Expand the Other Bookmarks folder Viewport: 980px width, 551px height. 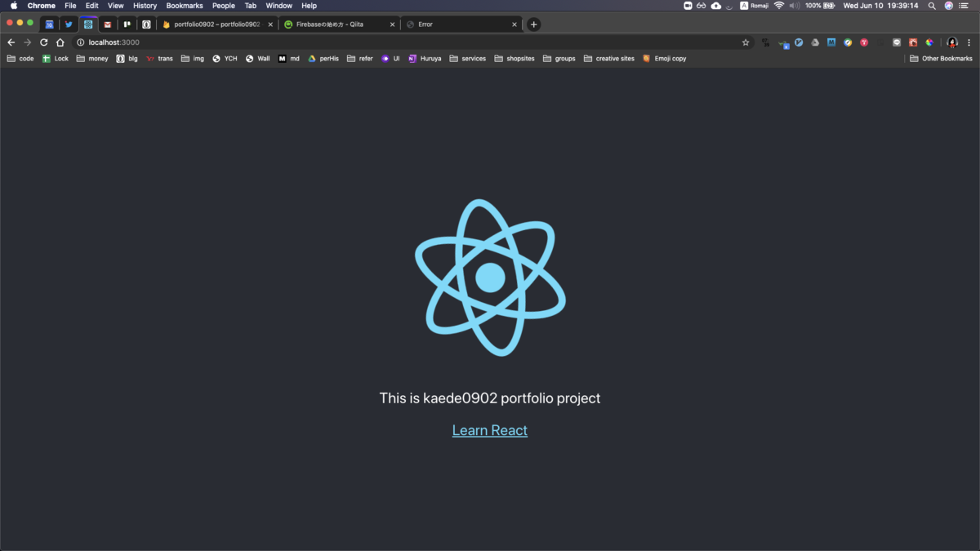[942, 59]
